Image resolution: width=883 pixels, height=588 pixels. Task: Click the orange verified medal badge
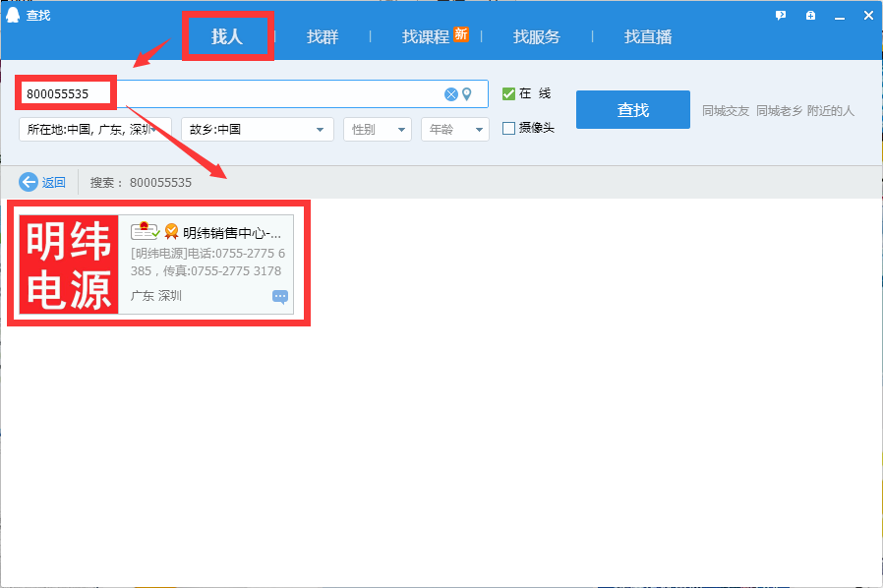172,232
